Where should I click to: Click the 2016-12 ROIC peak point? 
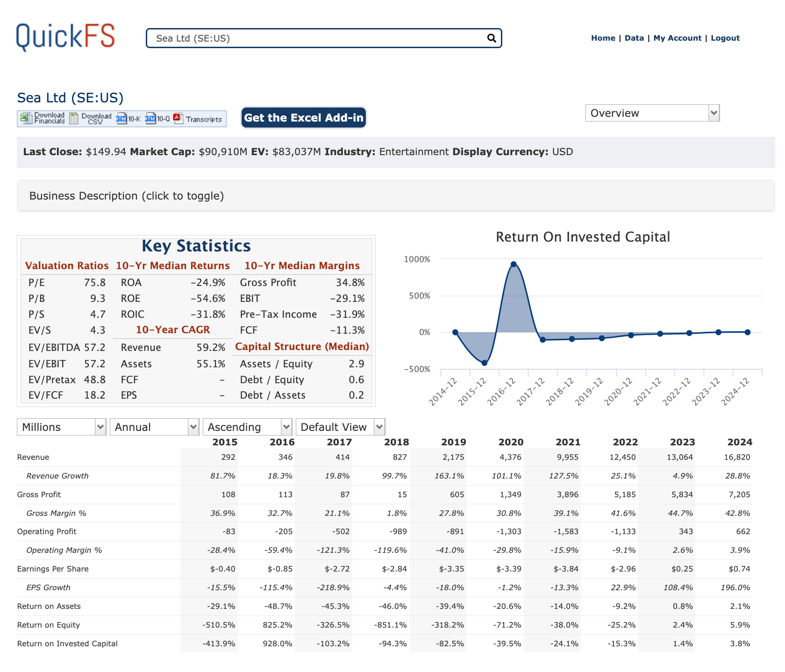point(514,264)
